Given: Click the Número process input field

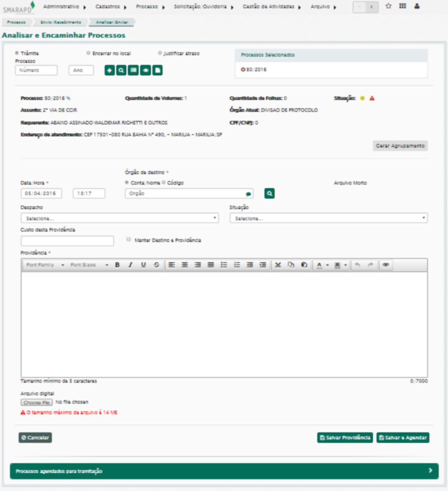Looking at the screenshot, I should point(36,70).
